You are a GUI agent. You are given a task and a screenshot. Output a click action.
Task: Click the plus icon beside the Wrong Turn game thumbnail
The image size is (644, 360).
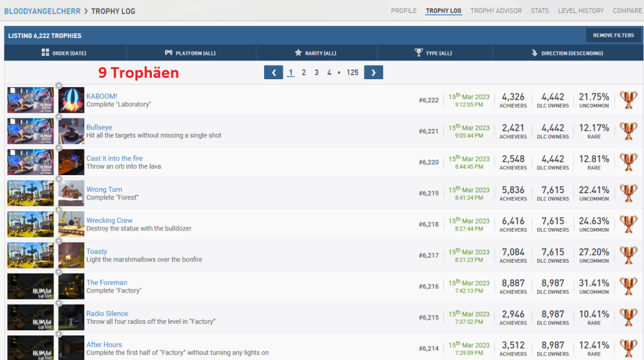click(x=58, y=179)
